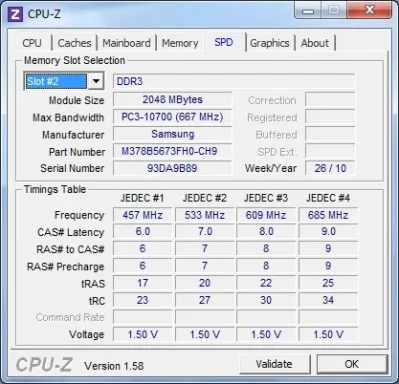This screenshot has width=399, height=384.
Task: Close the CPU-Z window
Action: (x=369, y=10)
